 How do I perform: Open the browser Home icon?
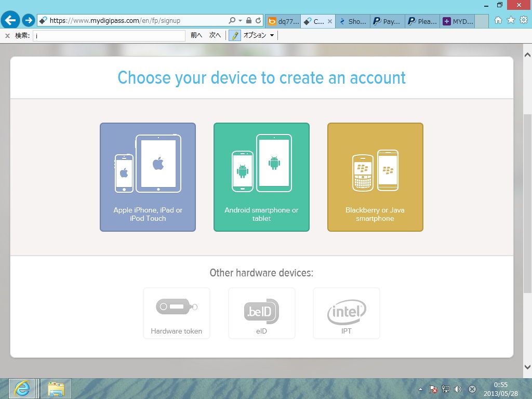(498, 20)
